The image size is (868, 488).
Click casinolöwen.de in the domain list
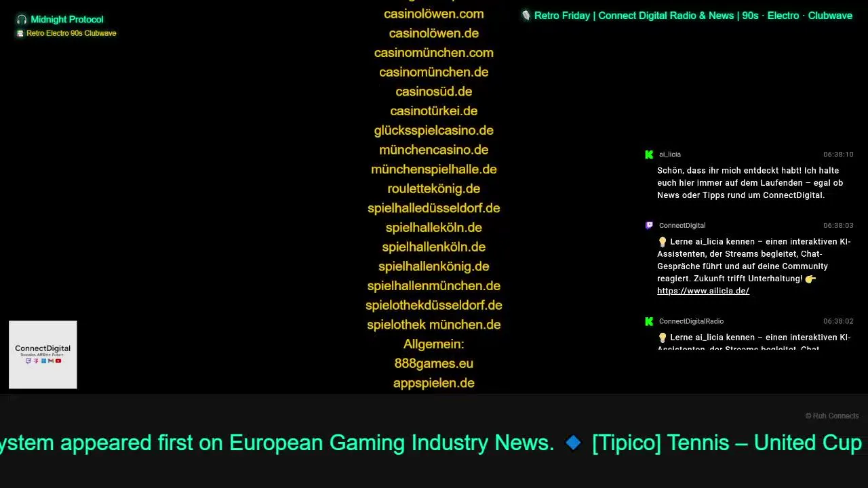tap(434, 33)
